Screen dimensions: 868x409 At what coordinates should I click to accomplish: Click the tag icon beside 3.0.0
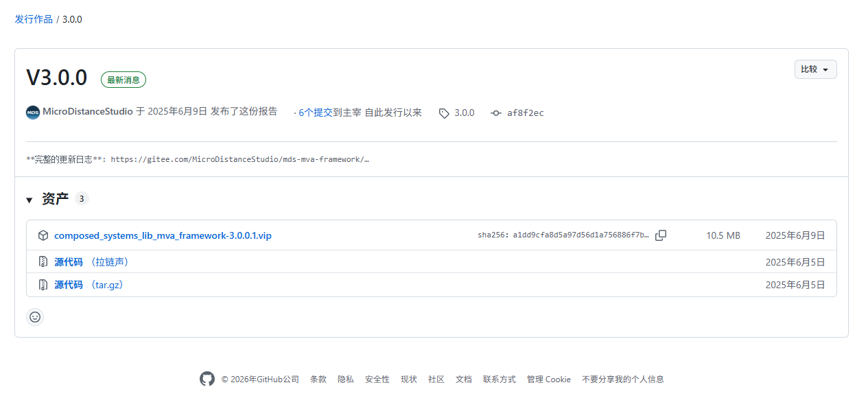point(444,113)
